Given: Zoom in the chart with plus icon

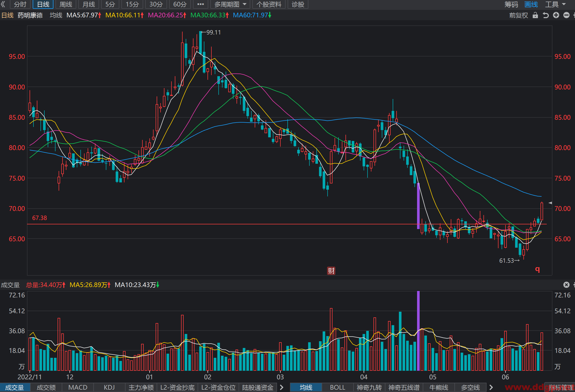Looking at the screenshot, I should [x=556, y=15].
